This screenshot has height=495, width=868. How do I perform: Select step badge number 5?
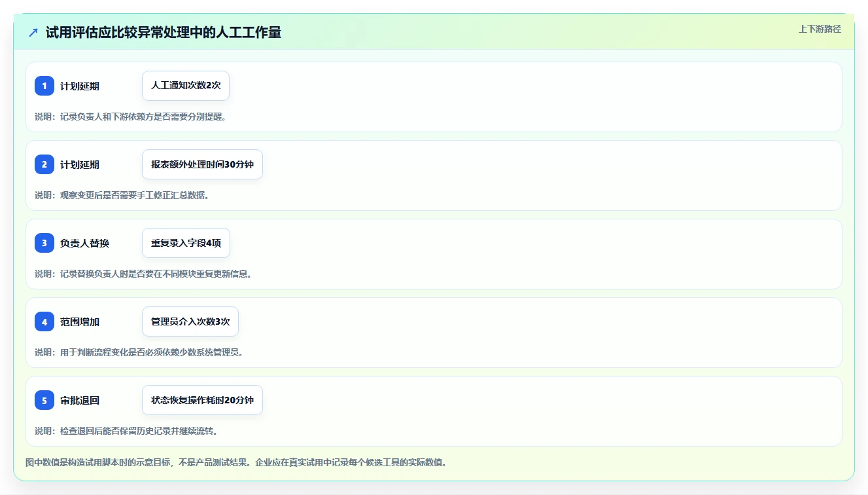point(44,400)
